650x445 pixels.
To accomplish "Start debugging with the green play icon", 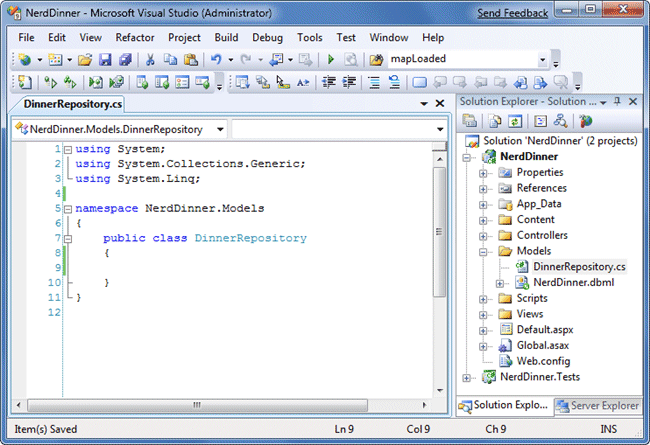I will [331, 60].
